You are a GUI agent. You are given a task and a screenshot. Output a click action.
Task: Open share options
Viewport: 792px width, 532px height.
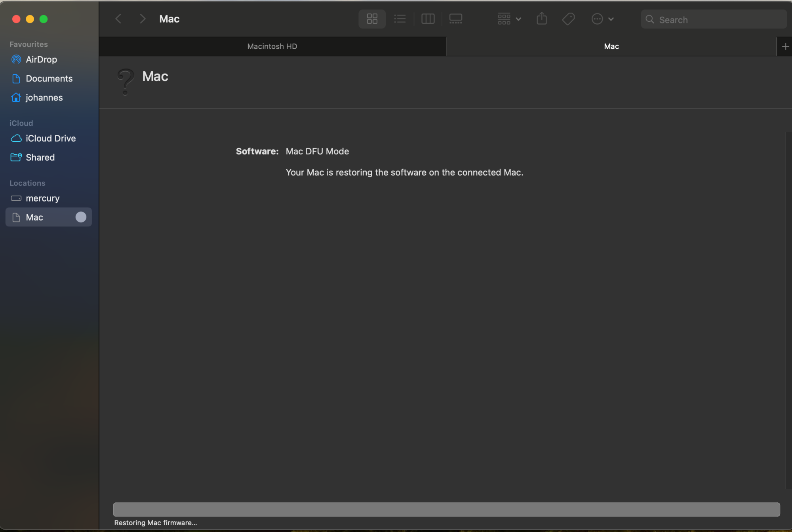coord(541,18)
